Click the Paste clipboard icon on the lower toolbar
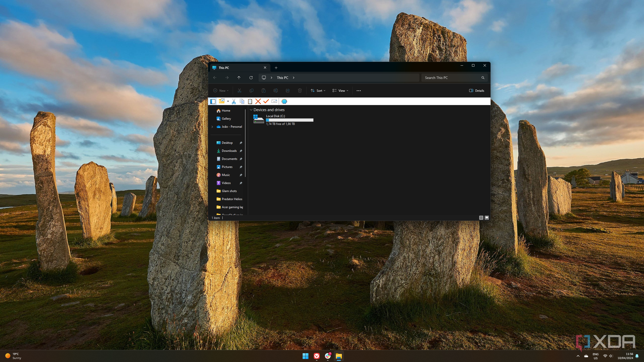 click(x=250, y=101)
